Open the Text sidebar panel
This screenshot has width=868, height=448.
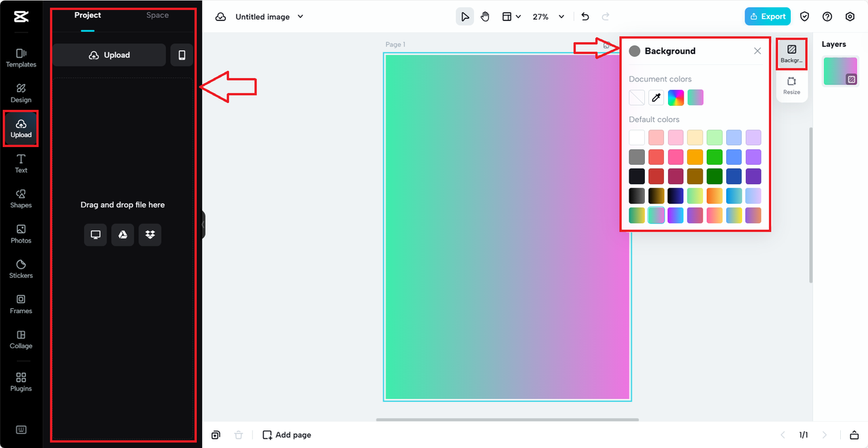click(21, 163)
